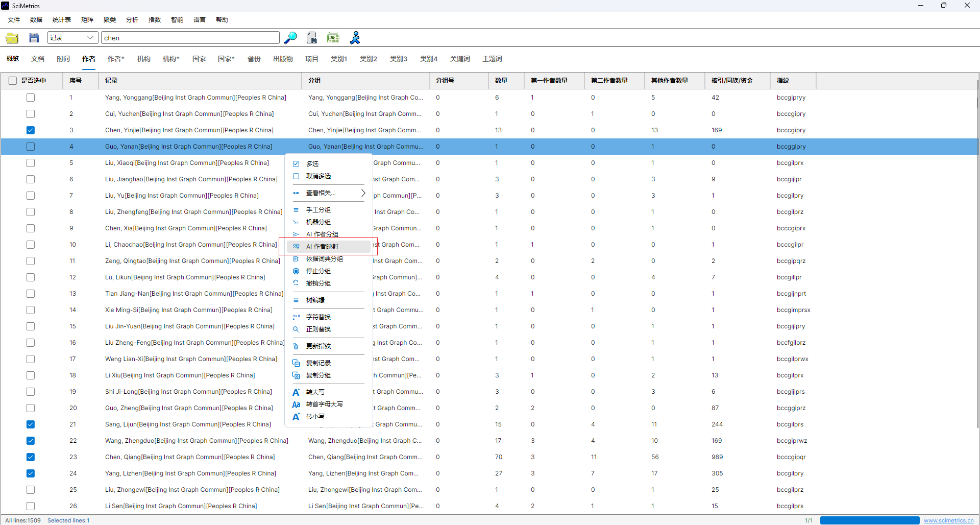Click the running figure icon in the toolbar
Image resolution: width=980 pixels, height=525 pixels.
click(355, 38)
